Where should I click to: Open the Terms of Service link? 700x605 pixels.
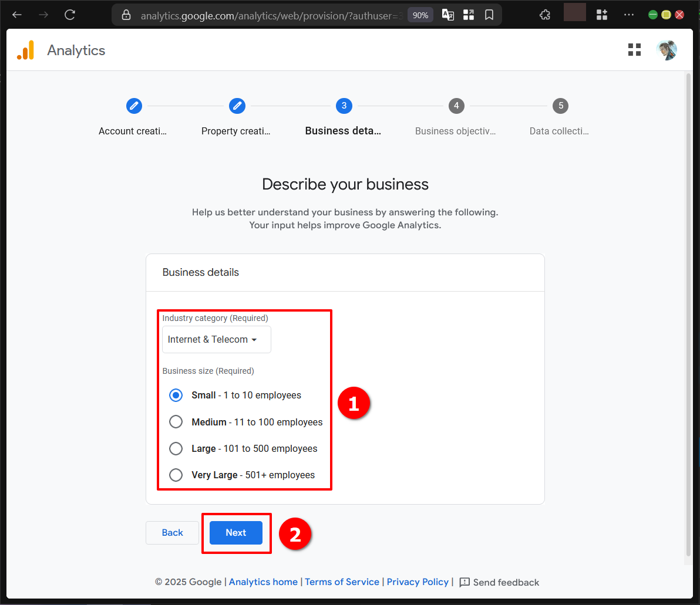point(342,582)
